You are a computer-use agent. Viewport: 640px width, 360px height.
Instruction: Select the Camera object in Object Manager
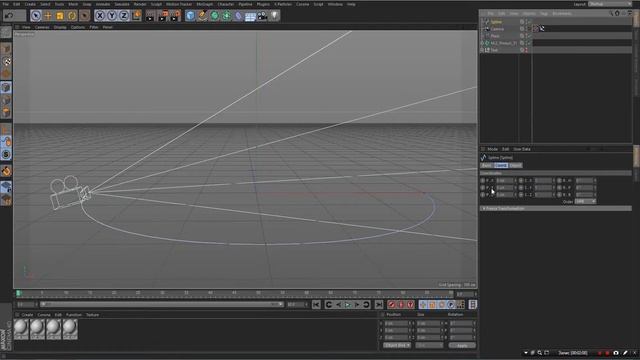(497, 29)
